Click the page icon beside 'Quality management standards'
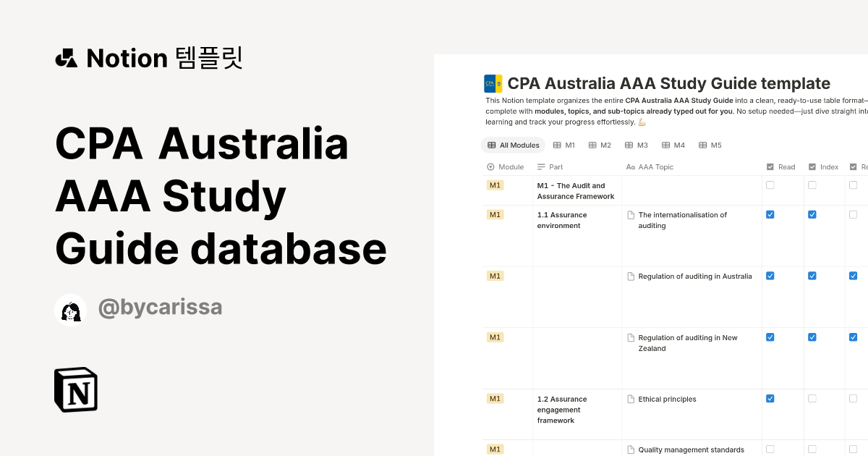 pos(631,449)
